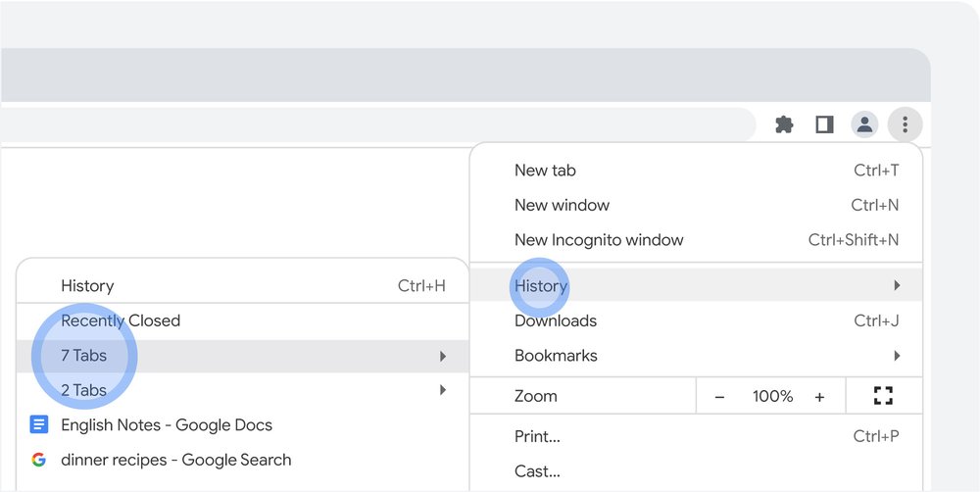Open the English Notes Google Docs icon
The width and height of the screenshot is (980, 492).
[39, 425]
